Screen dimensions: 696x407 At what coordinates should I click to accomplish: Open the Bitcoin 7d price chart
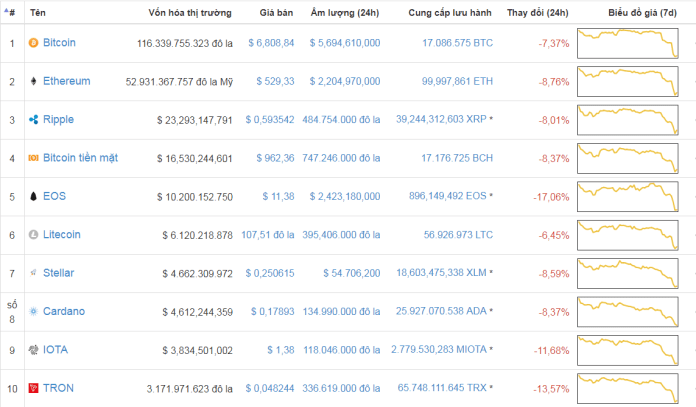coord(628,43)
